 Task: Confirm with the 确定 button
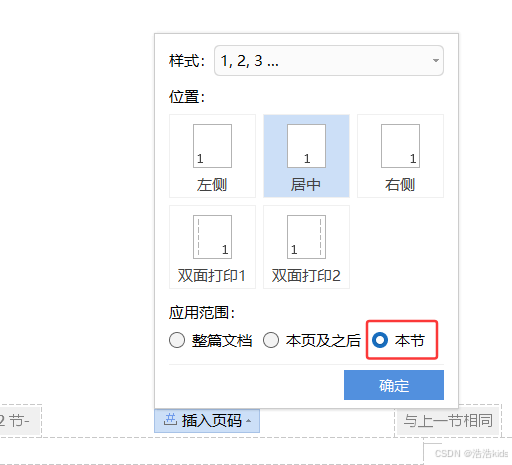[x=394, y=385]
